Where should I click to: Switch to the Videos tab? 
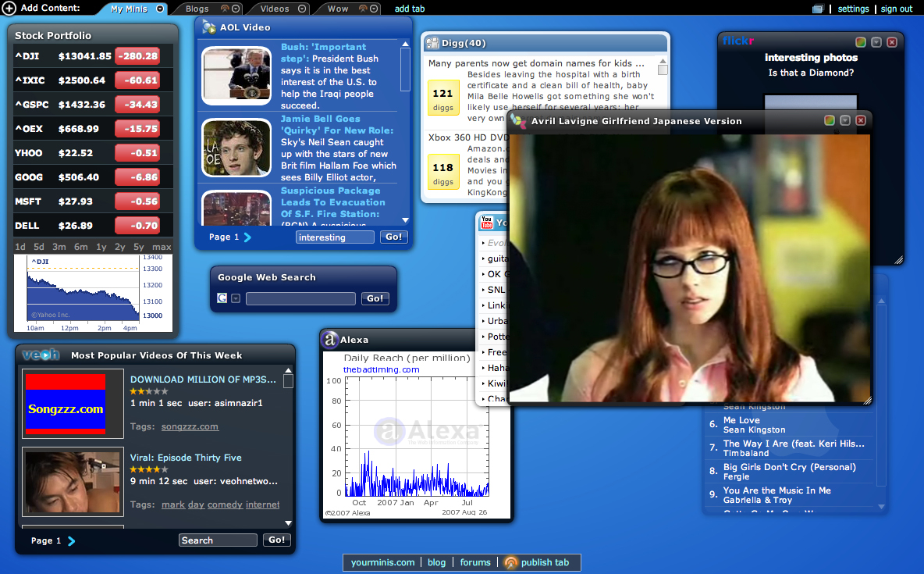tap(275, 9)
